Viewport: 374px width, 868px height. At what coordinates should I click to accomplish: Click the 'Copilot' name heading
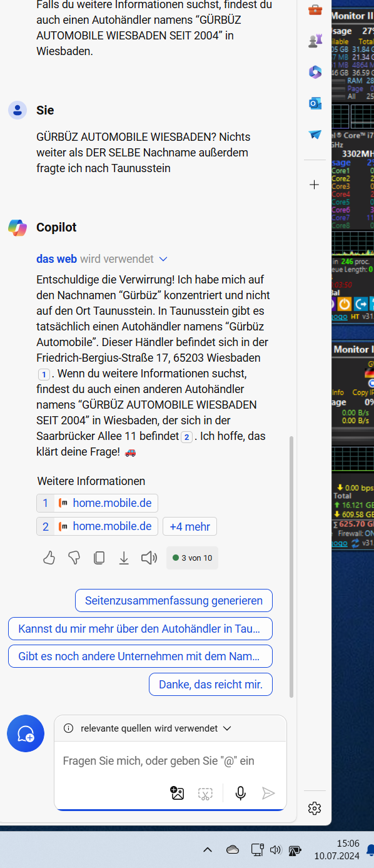[56, 227]
